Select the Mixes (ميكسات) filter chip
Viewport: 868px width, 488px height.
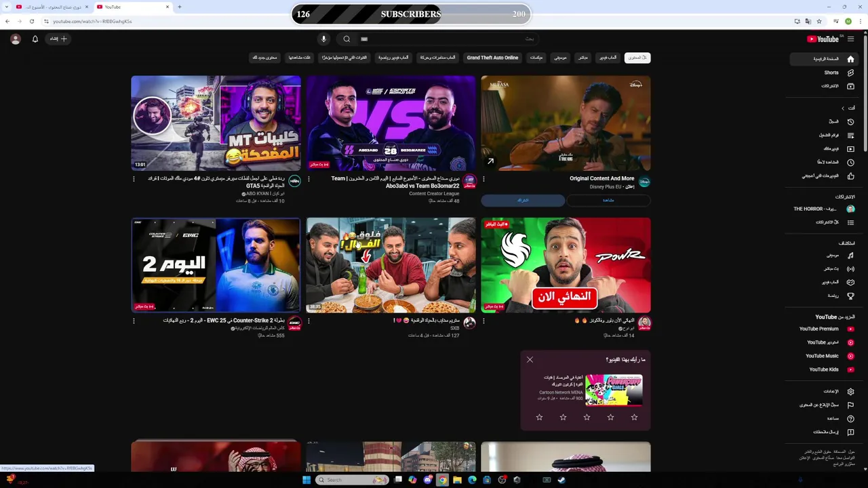536,58
